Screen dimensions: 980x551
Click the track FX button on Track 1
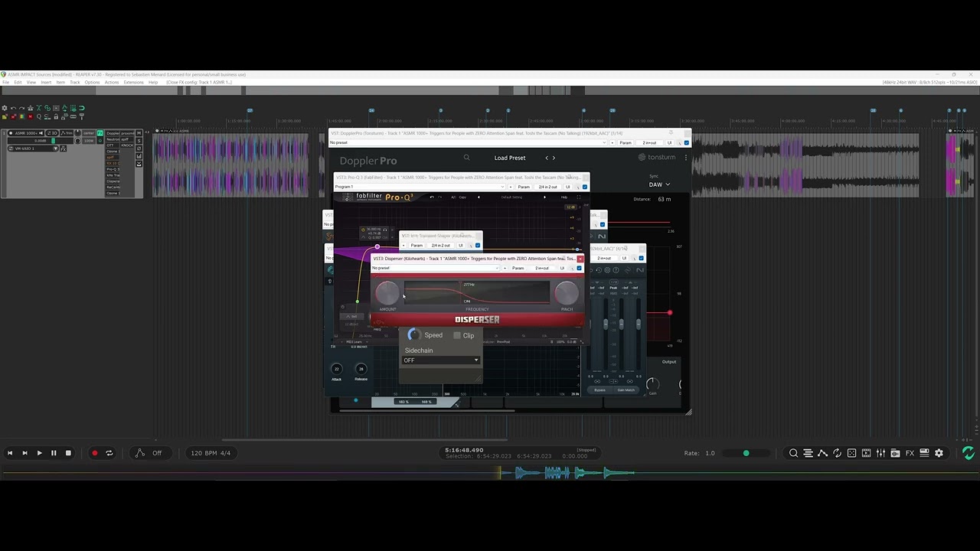pos(100,133)
